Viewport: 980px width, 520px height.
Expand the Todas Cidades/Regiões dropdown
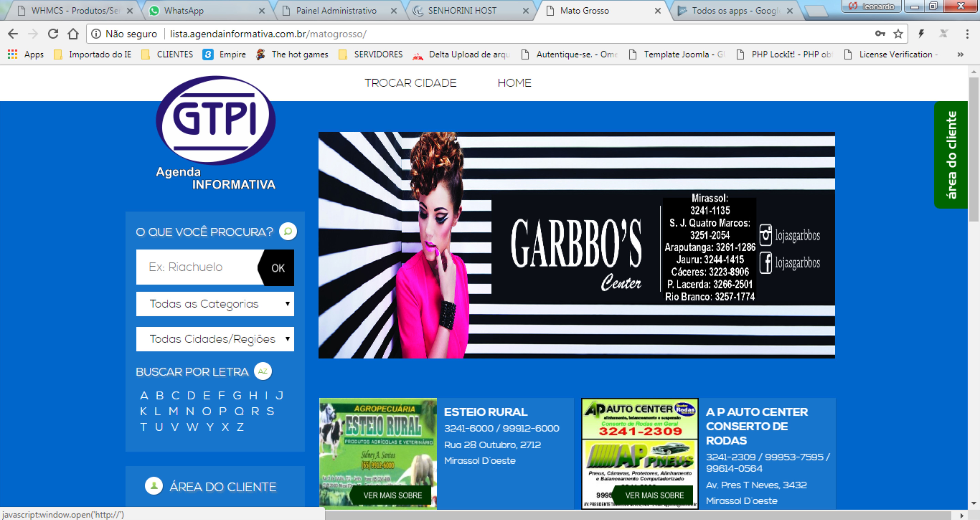coord(215,339)
